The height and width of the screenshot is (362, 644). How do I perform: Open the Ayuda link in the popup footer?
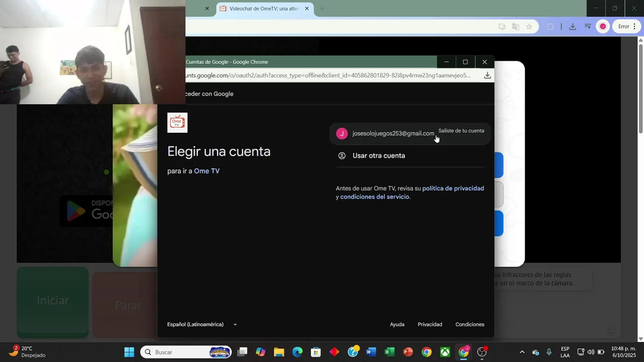point(397,325)
